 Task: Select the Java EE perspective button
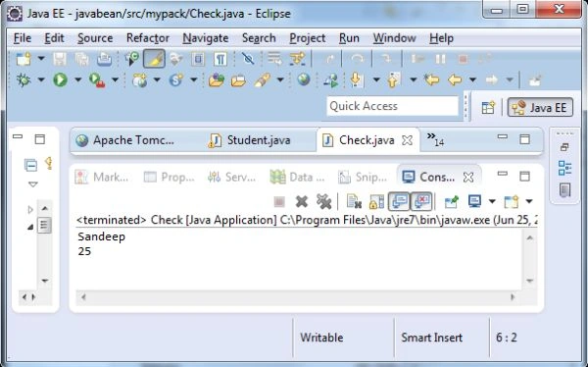pyautogui.click(x=540, y=107)
